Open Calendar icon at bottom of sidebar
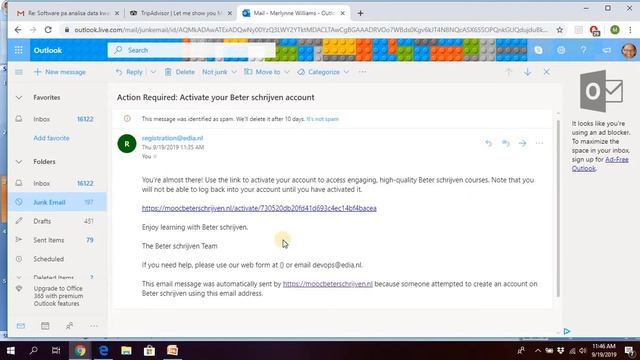The height and width of the screenshot is (360, 640). pyautogui.click(x=45, y=326)
